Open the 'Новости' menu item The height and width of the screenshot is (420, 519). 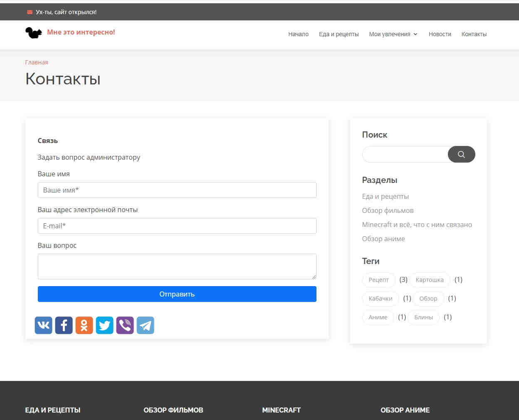click(x=440, y=34)
